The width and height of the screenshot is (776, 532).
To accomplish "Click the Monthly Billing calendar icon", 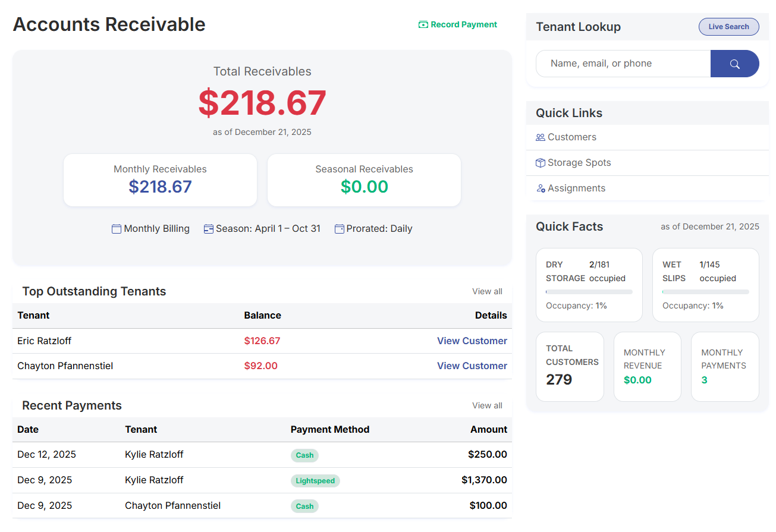I will pyautogui.click(x=116, y=228).
